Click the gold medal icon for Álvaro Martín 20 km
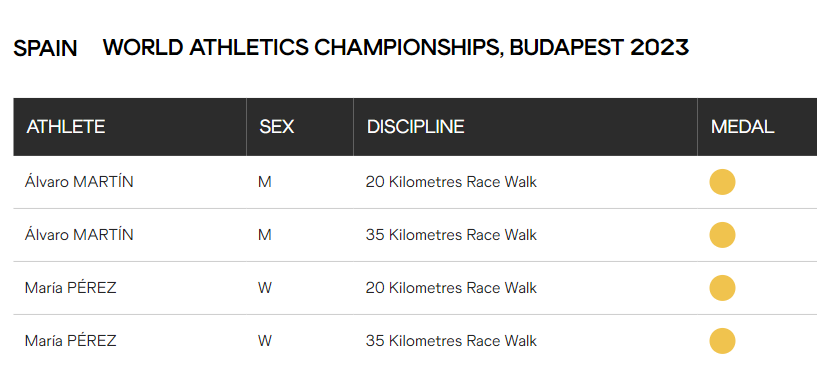 pyautogui.click(x=722, y=182)
